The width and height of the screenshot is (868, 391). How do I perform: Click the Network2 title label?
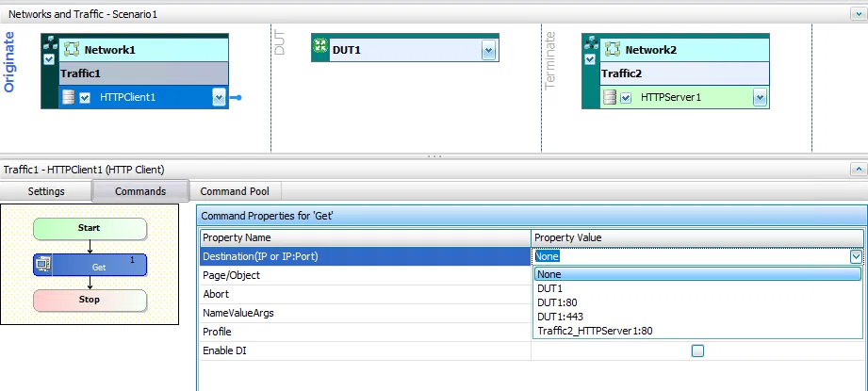pyautogui.click(x=651, y=50)
